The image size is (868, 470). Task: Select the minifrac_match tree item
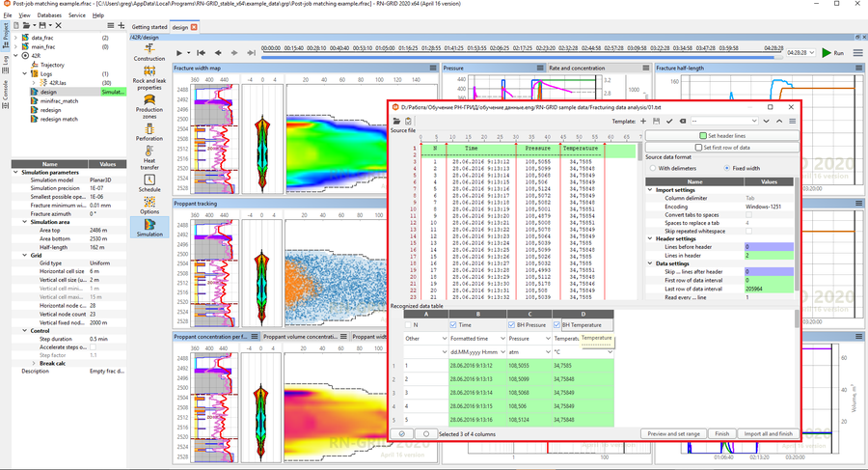[60, 100]
